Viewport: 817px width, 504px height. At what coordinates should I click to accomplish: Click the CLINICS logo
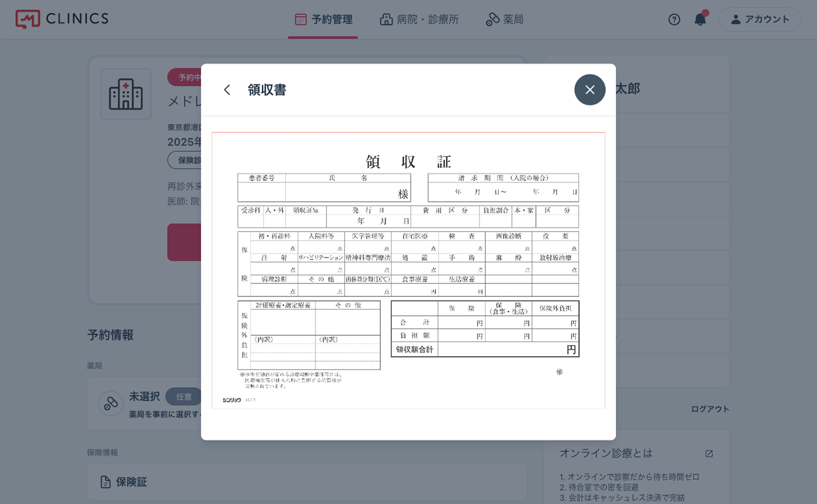click(62, 19)
